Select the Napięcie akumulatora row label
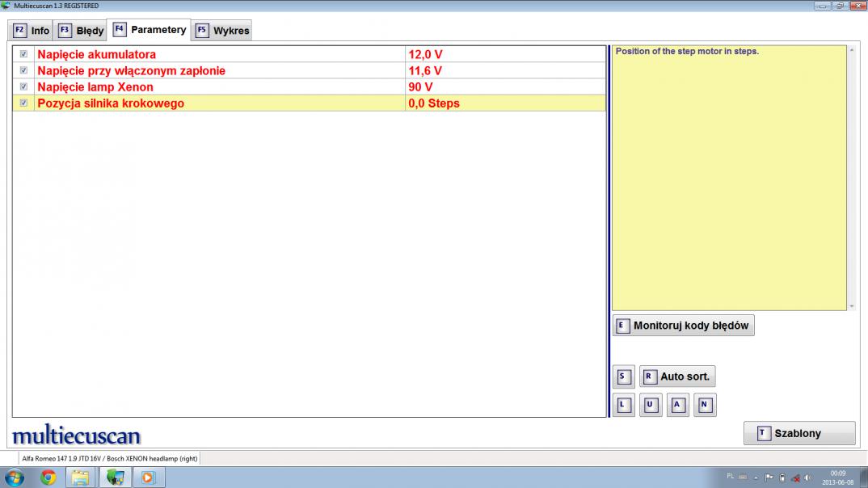The width and height of the screenshot is (868, 488). pos(97,54)
